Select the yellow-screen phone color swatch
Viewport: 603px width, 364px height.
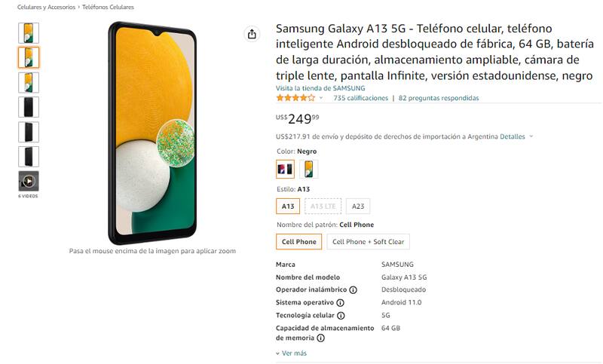pyautogui.click(x=308, y=169)
